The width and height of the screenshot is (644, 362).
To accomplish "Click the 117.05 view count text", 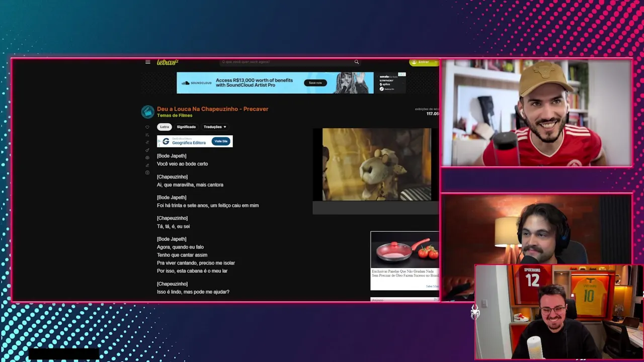I will click(x=433, y=114).
